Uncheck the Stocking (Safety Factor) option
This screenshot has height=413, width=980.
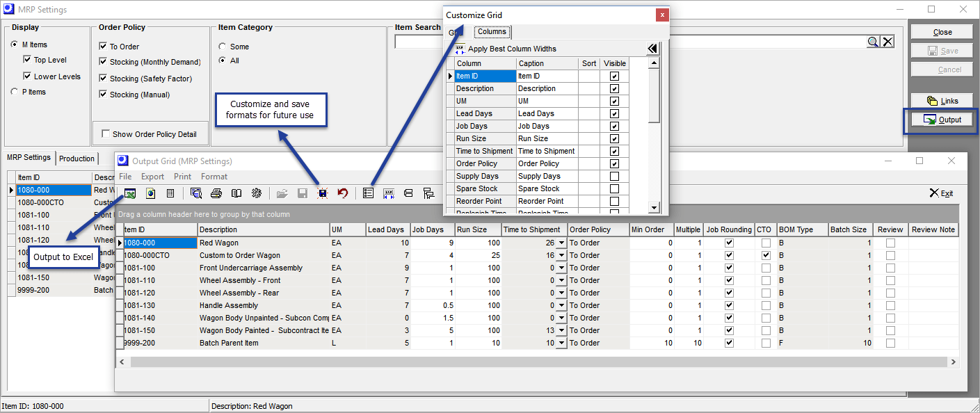point(102,76)
